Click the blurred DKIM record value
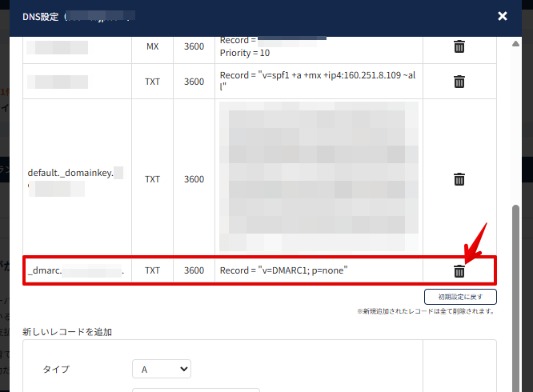The image size is (533, 392). coord(317,178)
